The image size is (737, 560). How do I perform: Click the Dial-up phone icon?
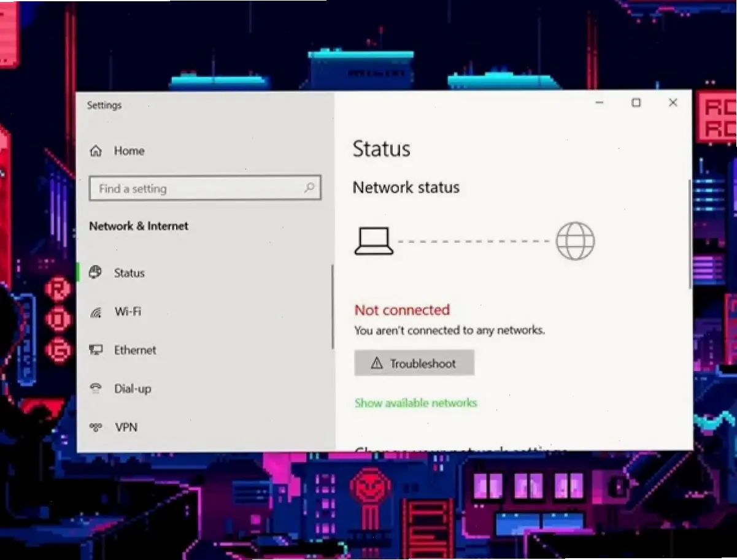(x=96, y=389)
